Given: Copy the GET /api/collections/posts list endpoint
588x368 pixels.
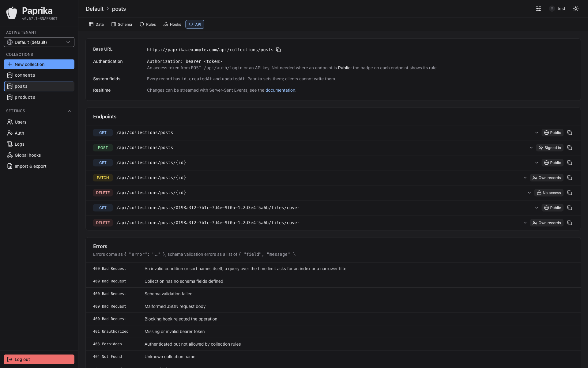Looking at the screenshot, I should click(570, 133).
